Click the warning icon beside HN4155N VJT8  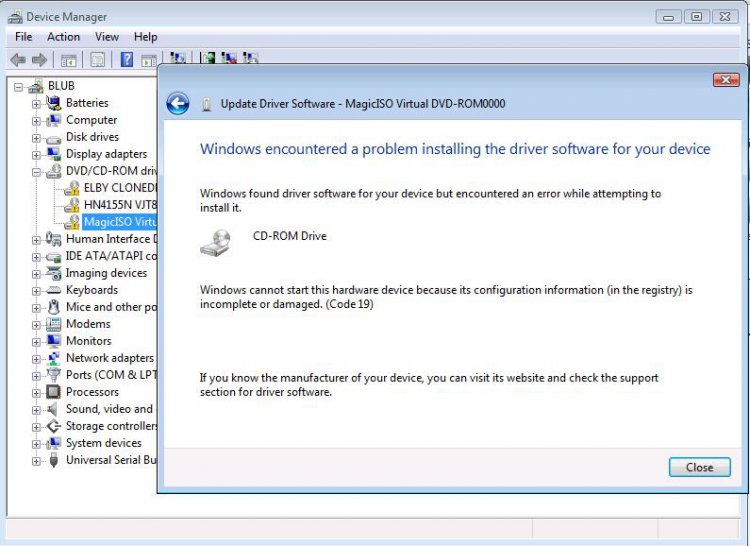(72, 205)
